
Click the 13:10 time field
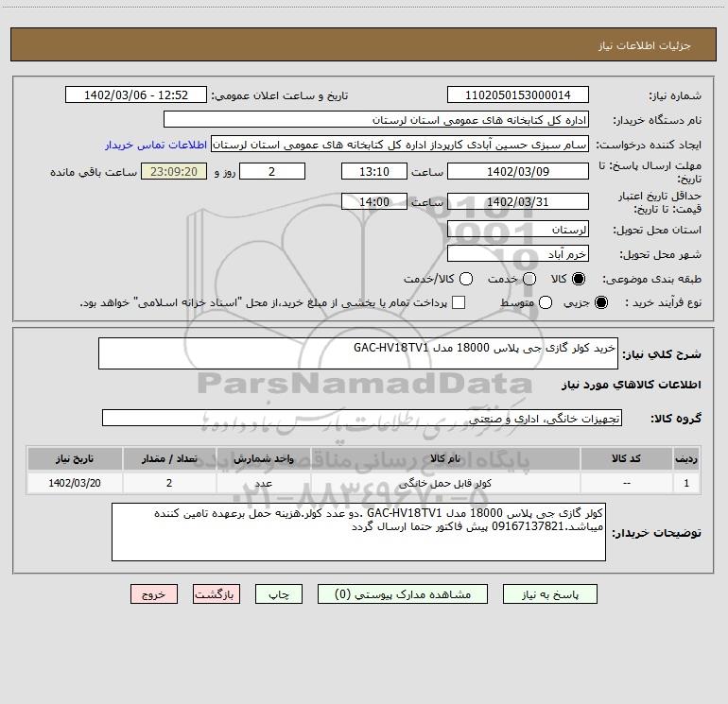(374, 171)
